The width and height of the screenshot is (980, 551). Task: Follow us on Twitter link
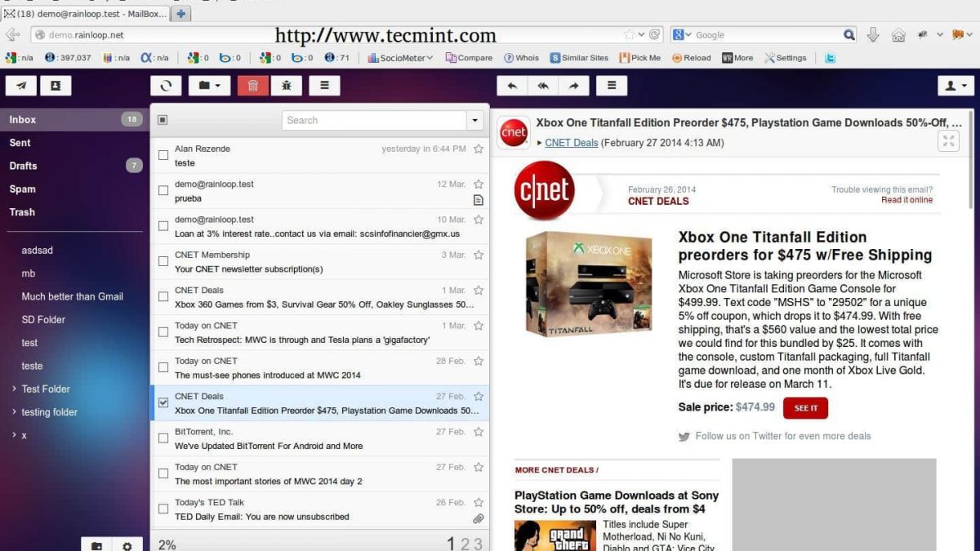(783, 436)
